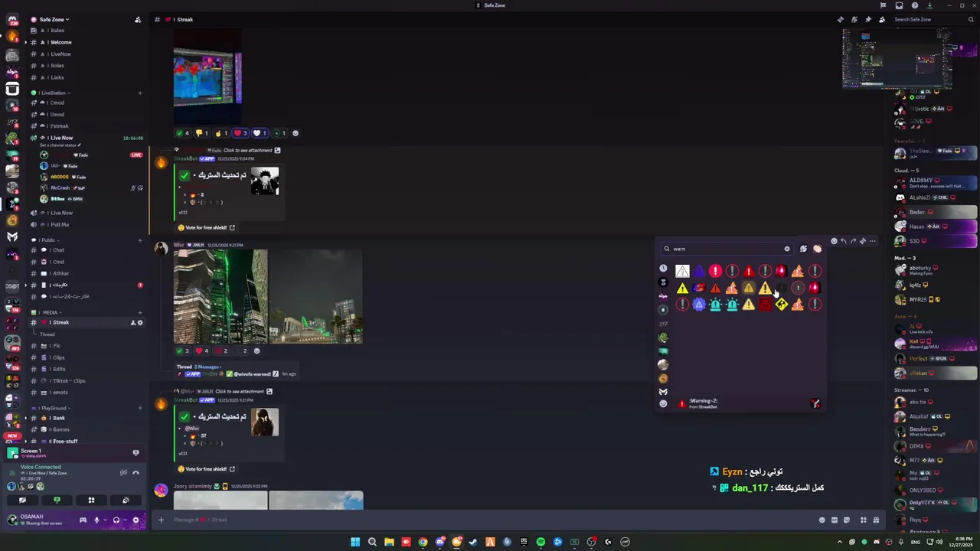Viewport: 980px width, 551px height.
Task: Open Streak channel settings gear
Action: [139, 322]
